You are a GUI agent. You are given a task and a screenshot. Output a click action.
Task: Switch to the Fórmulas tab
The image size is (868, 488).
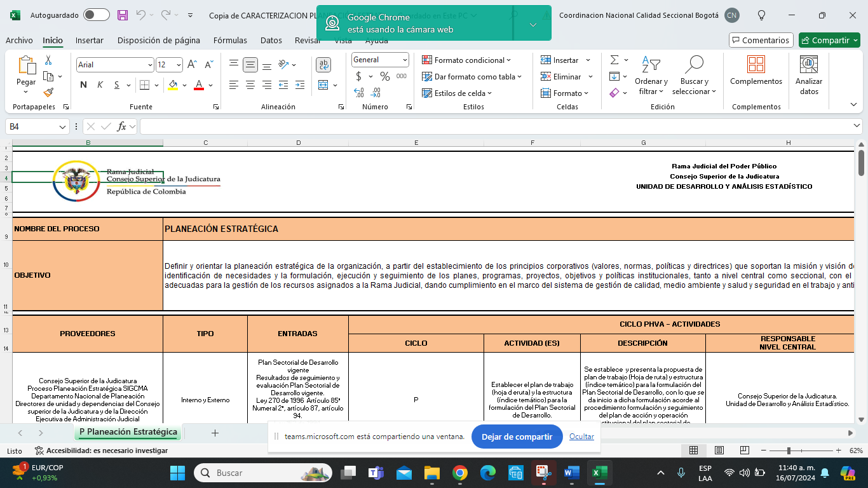pos(230,40)
